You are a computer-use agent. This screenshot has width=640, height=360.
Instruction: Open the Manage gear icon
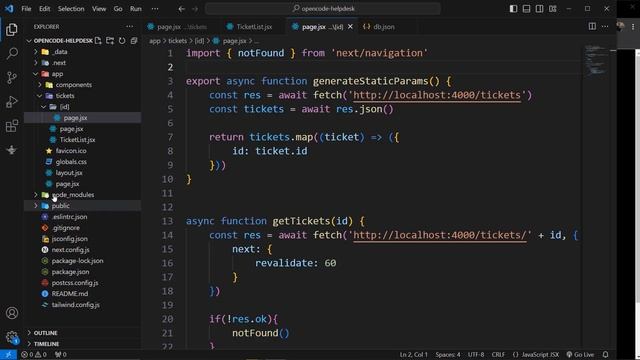coord(12,337)
